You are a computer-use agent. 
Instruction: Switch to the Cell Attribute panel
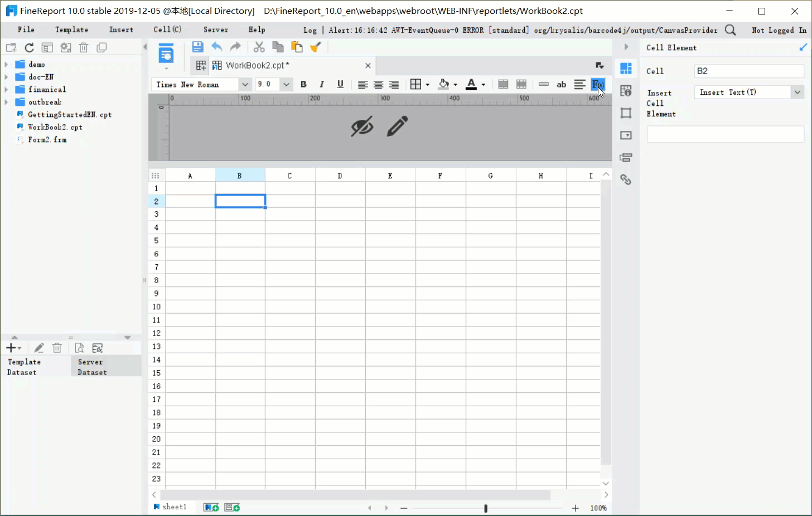pyautogui.click(x=626, y=90)
